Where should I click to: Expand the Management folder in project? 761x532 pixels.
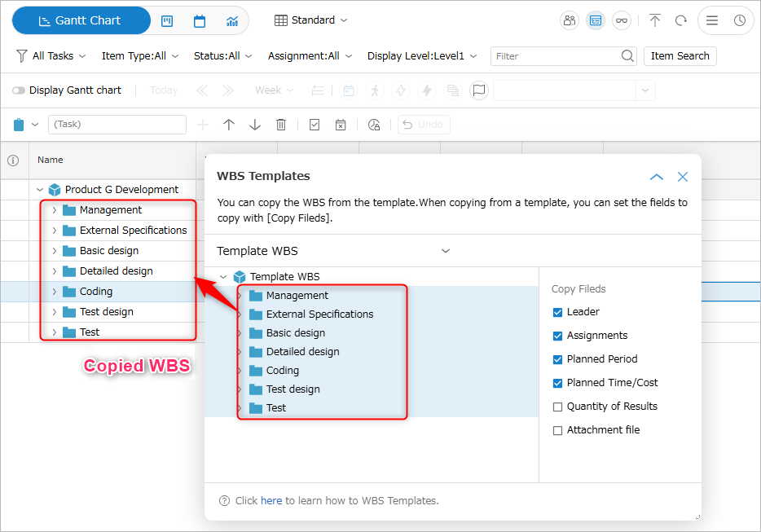click(x=55, y=210)
